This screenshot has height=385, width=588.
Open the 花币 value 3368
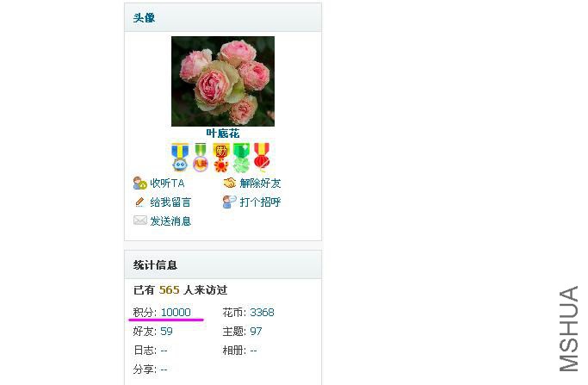262,312
